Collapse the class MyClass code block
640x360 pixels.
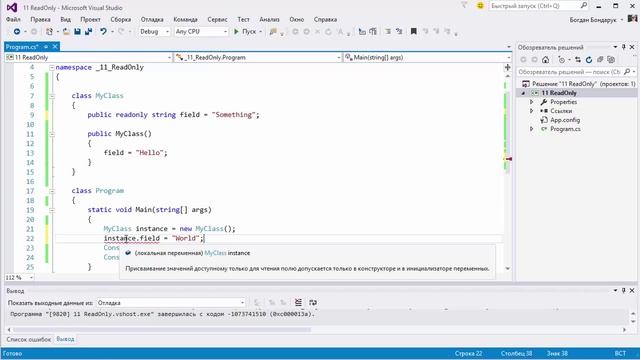click(x=52, y=96)
